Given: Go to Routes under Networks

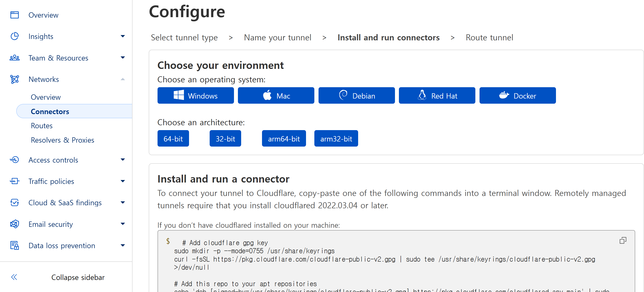Looking at the screenshot, I should (x=42, y=126).
